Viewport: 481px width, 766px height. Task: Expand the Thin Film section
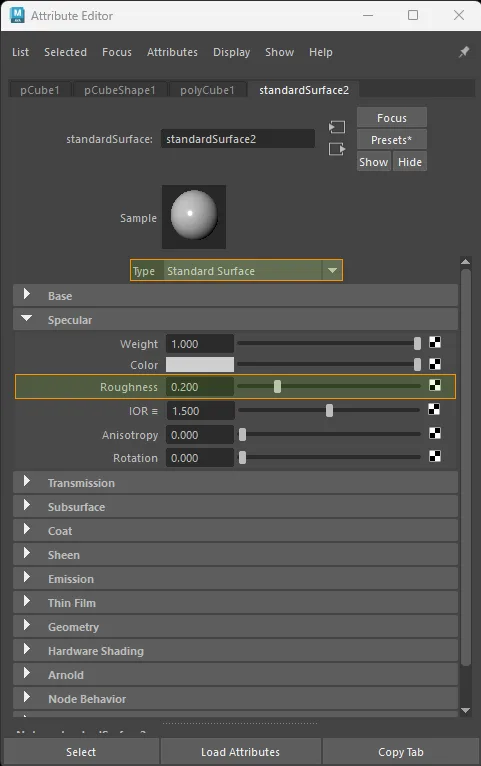(x=235, y=602)
